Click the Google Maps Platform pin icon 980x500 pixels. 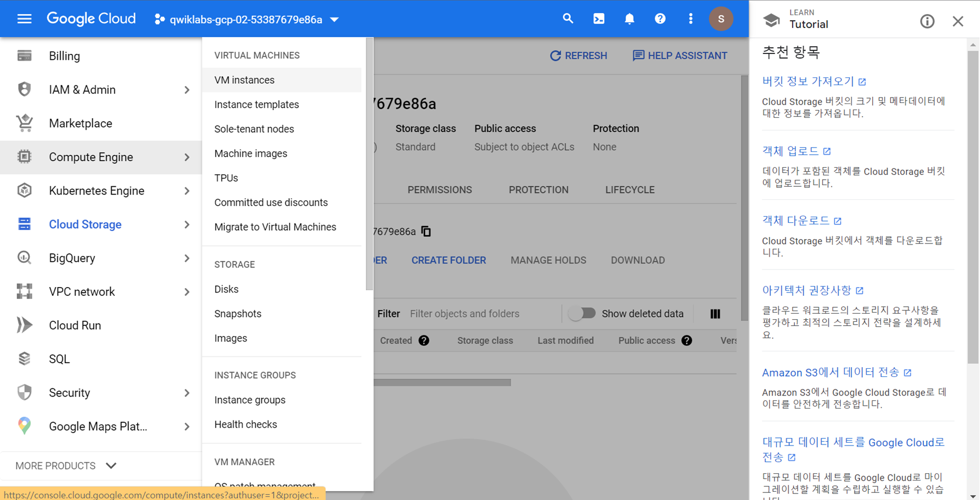click(x=24, y=426)
